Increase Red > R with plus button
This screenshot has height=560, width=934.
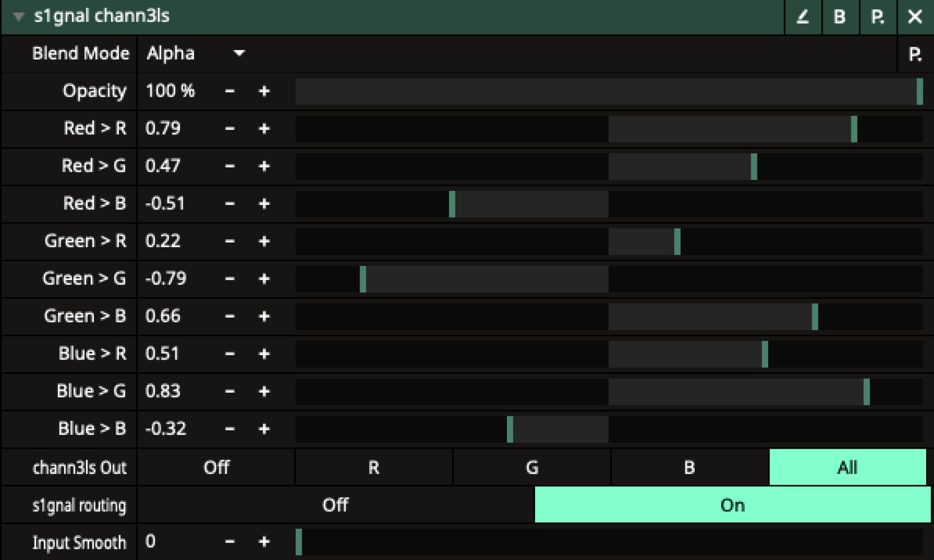pyautogui.click(x=264, y=129)
